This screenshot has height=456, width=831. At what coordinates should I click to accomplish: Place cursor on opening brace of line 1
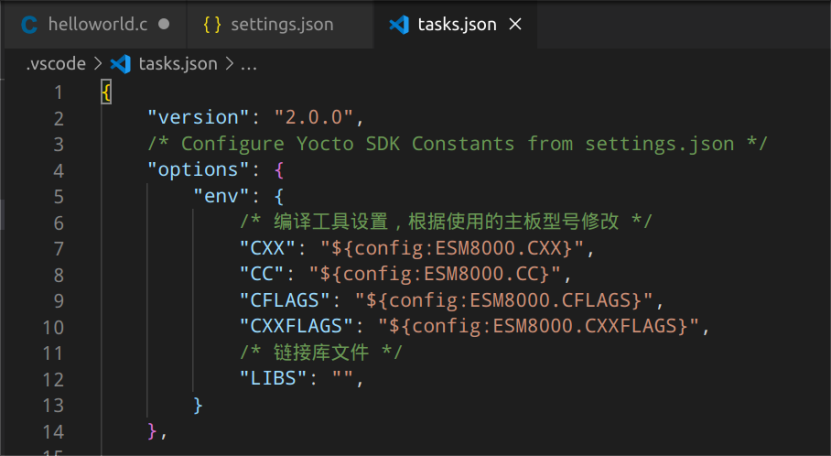click(107, 92)
